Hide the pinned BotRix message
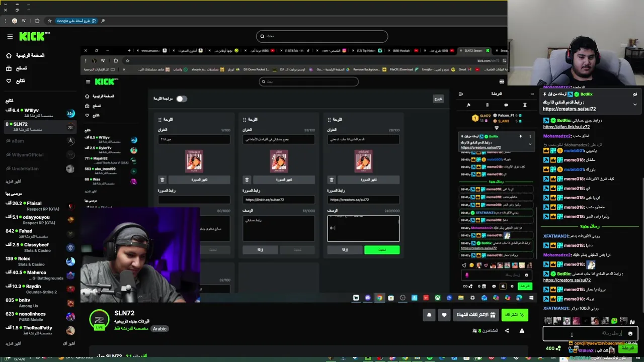Screen dimensions: 644x362 [x=635, y=94]
